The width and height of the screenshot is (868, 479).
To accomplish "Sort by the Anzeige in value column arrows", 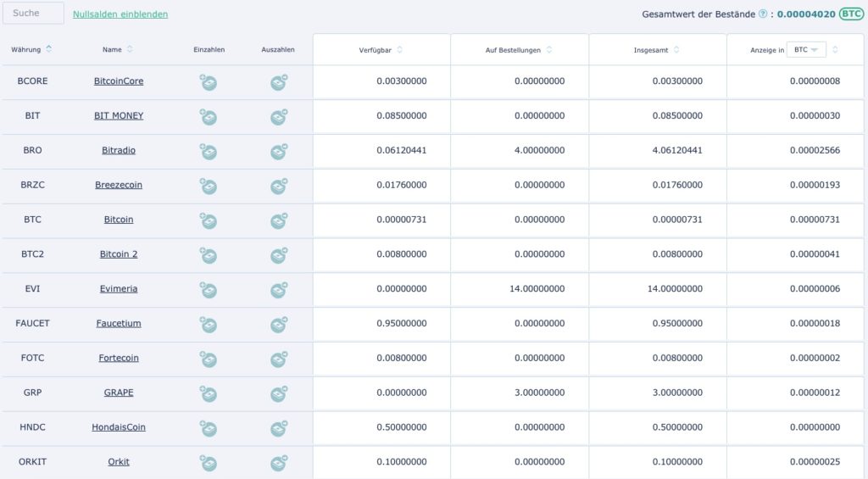I will 835,50.
